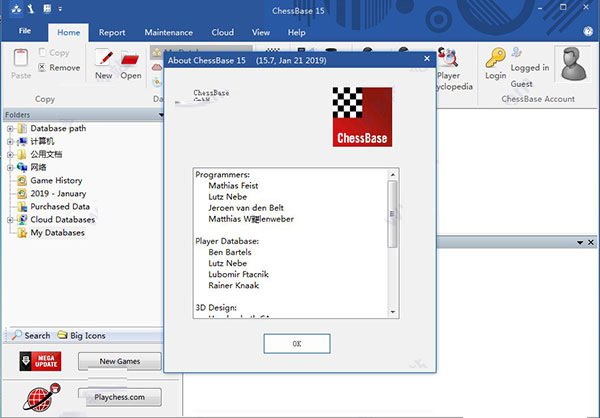
Task: Expand the Cloud Databases node
Action: coord(10,220)
